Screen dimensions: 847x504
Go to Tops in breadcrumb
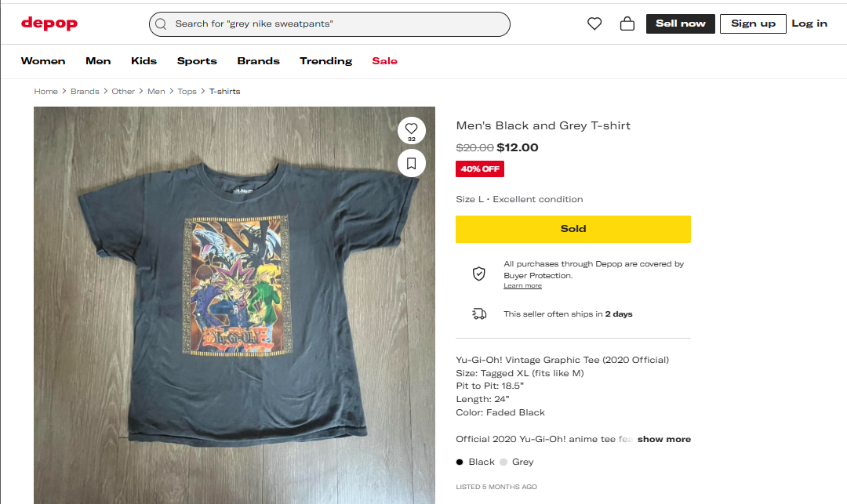[x=187, y=92]
